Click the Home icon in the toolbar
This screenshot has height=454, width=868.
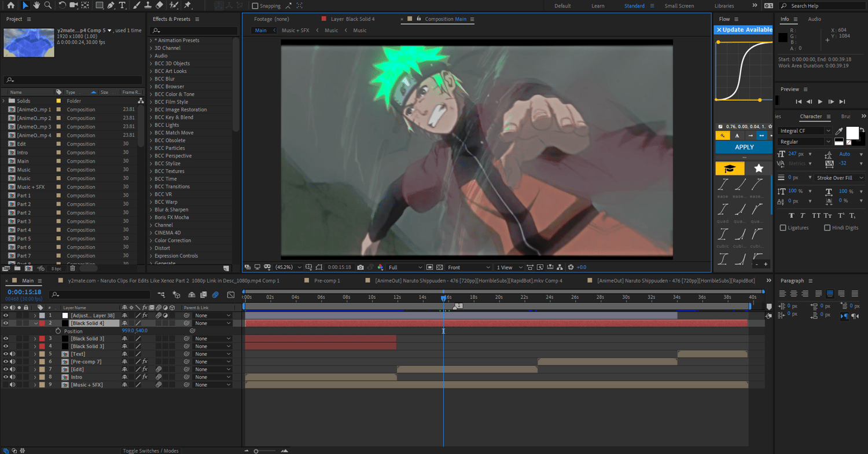(x=10, y=5)
